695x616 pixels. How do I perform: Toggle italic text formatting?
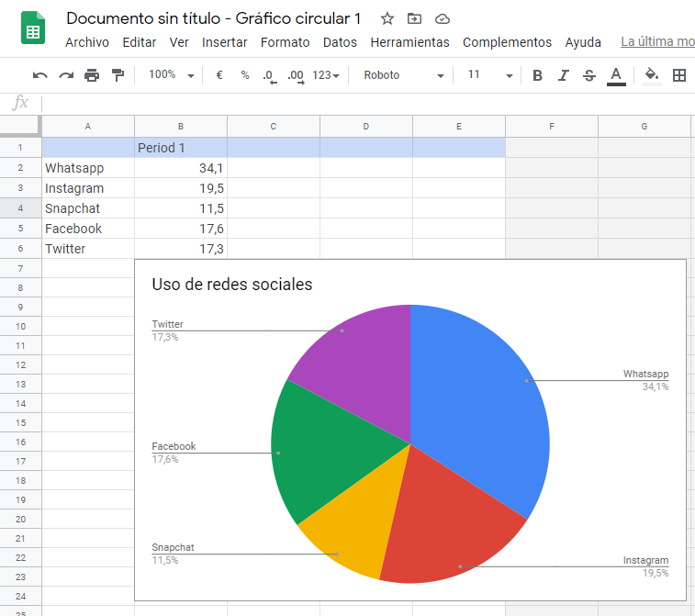coord(564,75)
